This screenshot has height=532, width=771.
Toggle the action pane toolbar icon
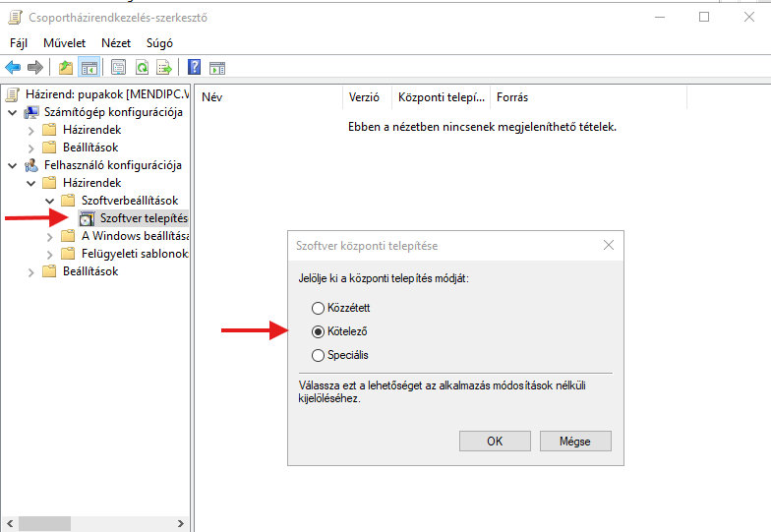tap(217, 68)
